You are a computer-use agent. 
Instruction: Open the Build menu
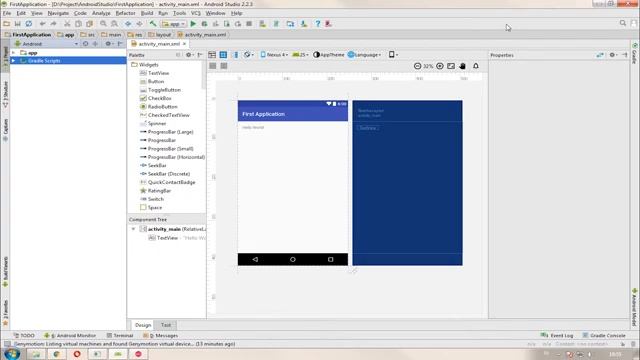pyautogui.click(x=147, y=13)
